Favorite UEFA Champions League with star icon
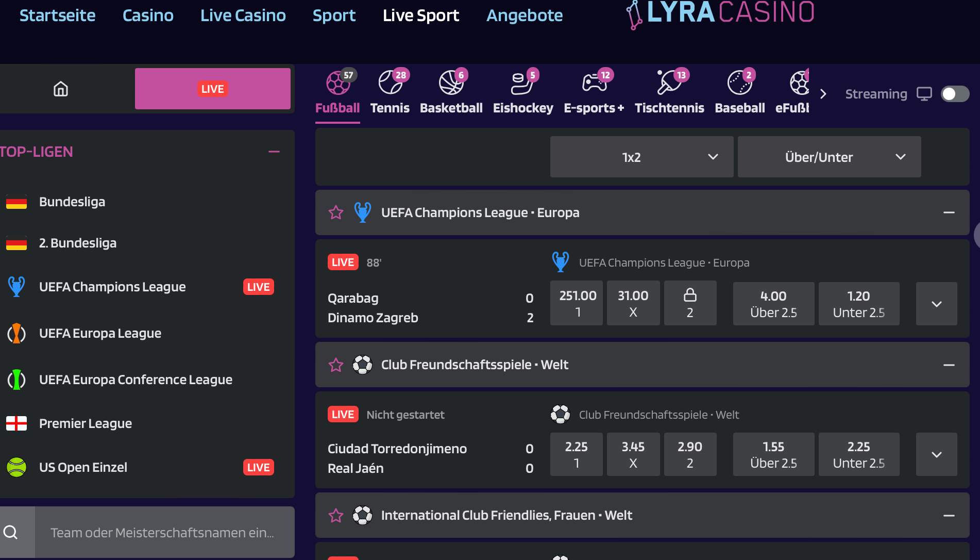This screenshot has height=560, width=980. [336, 212]
